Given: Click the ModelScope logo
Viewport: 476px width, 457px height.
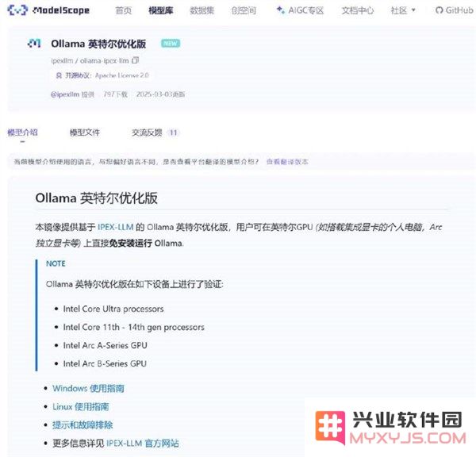Looking at the screenshot, I should pyautogui.click(x=48, y=10).
